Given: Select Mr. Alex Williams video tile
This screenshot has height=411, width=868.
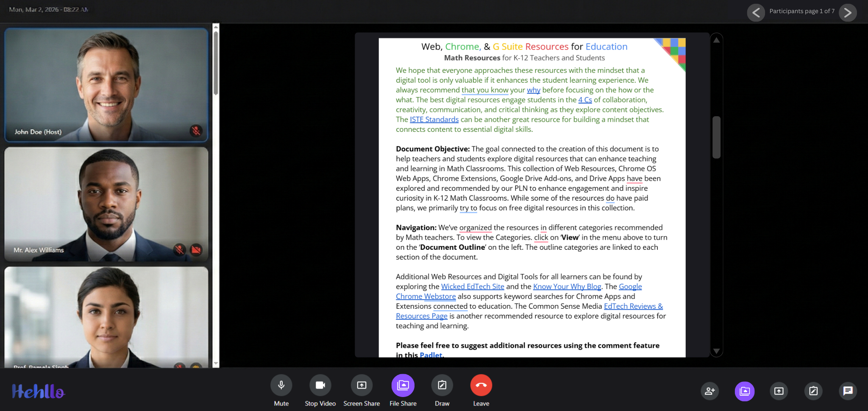Looking at the screenshot, I should [106, 204].
